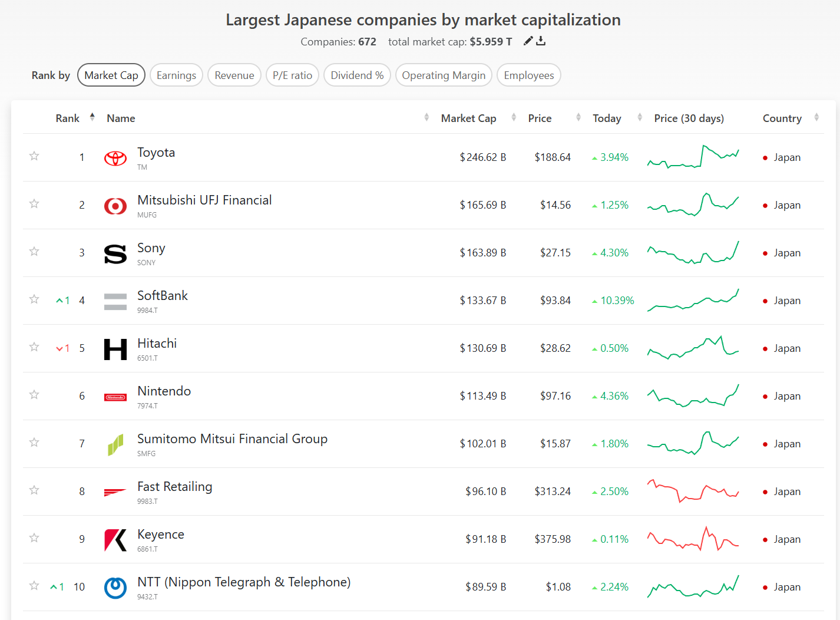Click the download icon beside total market cap
The height and width of the screenshot is (620, 840).
coord(541,41)
